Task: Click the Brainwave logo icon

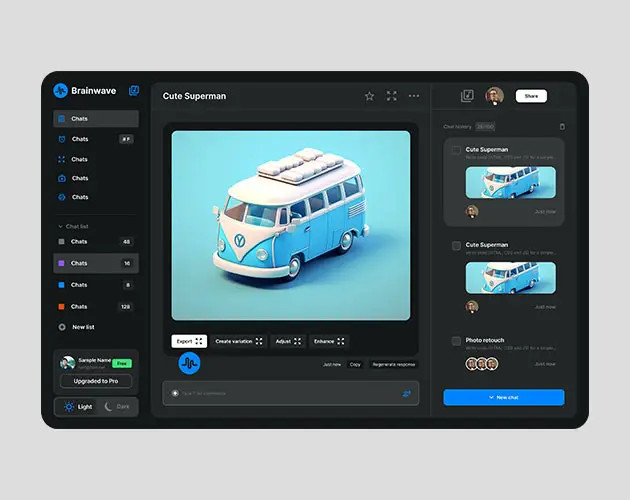Action: [61, 91]
